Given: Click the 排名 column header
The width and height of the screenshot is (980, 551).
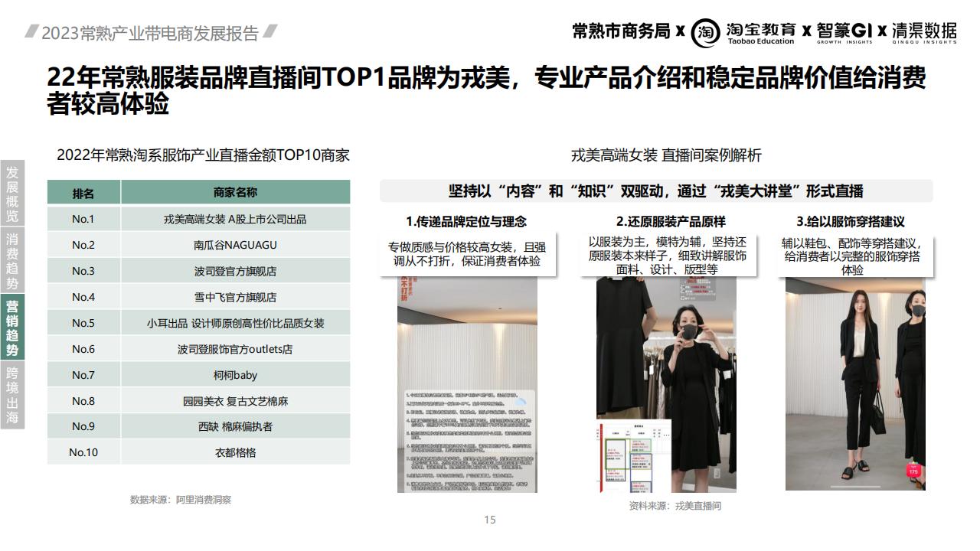Looking at the screenshot, I should coord(83,193).
